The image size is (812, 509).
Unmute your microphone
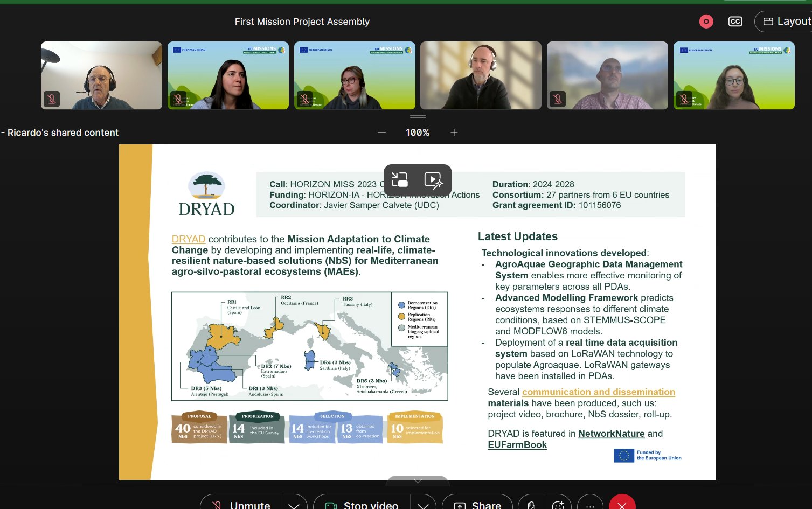point(241,504)
